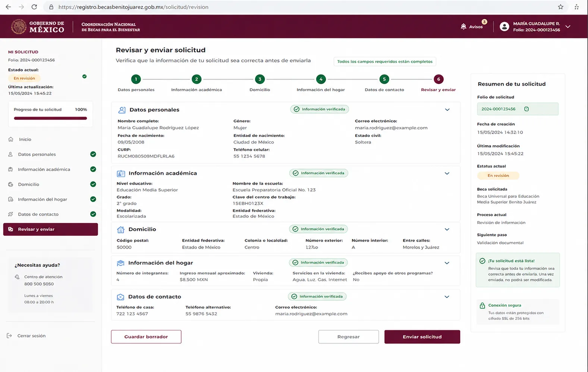The image size is (588, 372).
Task: Collapse the Datos personales section
Action: coord(447,110)
